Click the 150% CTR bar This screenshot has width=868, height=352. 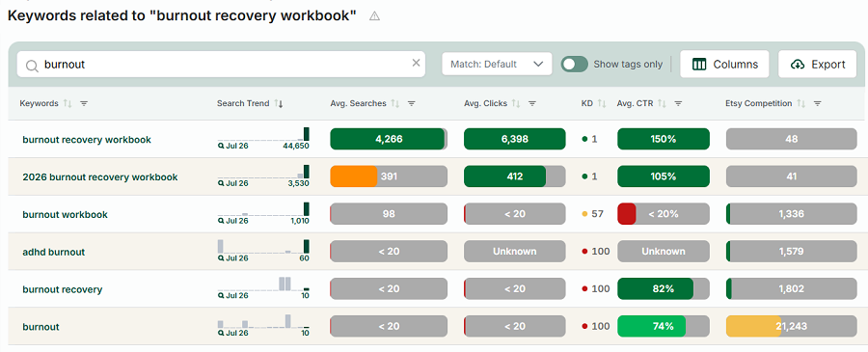[x=664, y=139]
